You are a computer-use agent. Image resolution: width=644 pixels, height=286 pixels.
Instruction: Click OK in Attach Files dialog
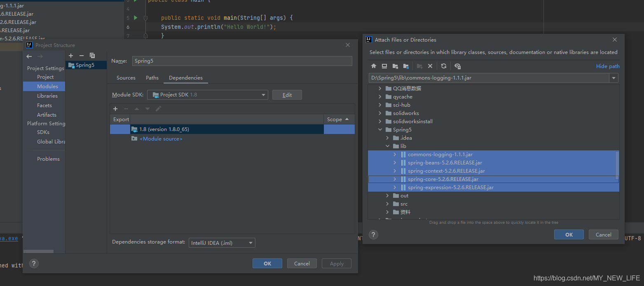point(569,234)
